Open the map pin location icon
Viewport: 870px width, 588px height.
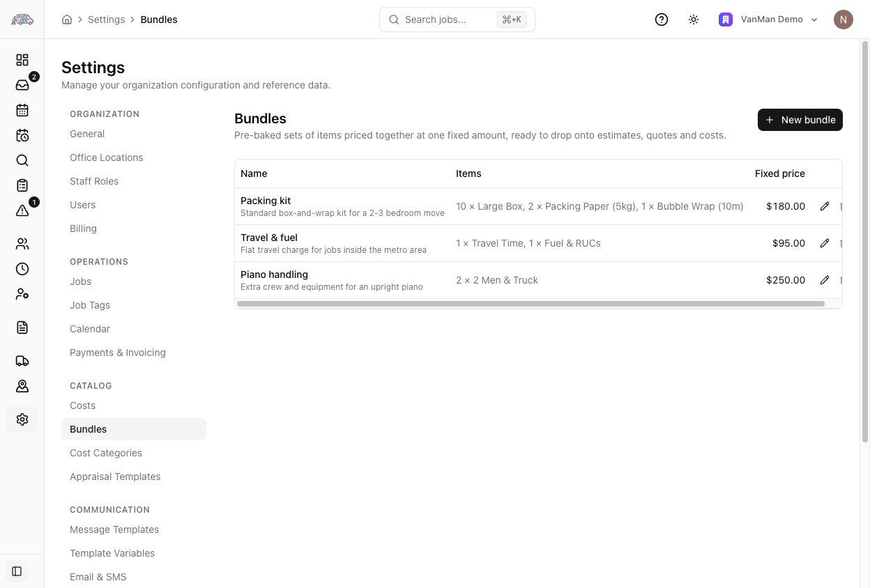click(22, 386)
